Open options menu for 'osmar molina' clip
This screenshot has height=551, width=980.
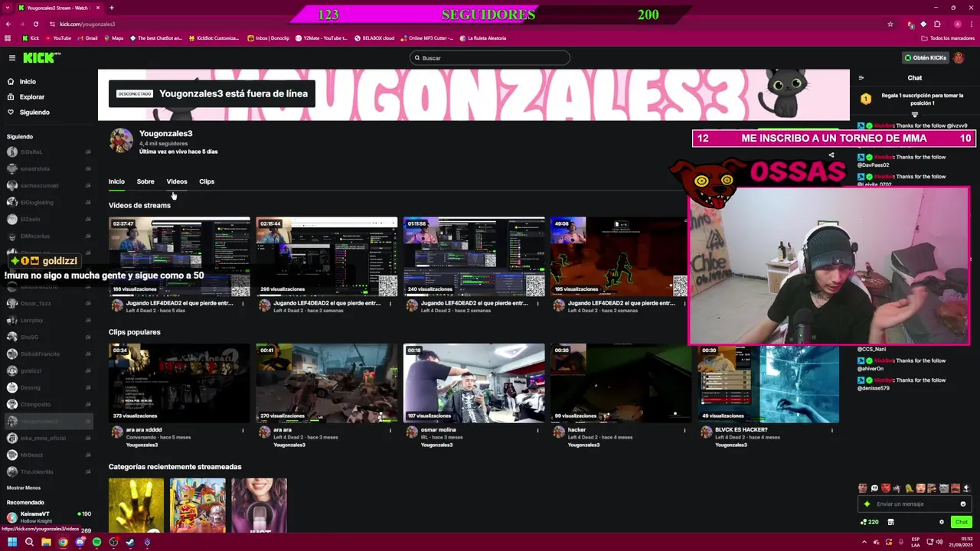pyautogui.click(x=537, y=431)
